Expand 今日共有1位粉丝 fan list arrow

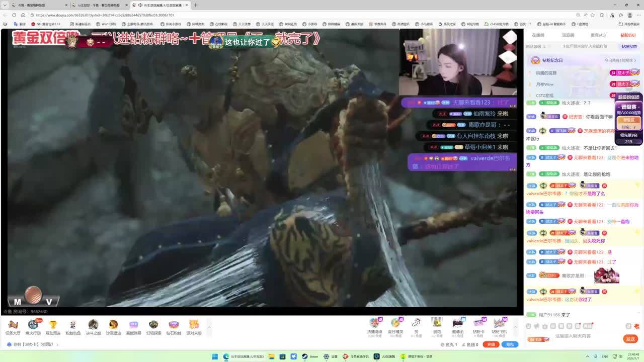[636, 60]
